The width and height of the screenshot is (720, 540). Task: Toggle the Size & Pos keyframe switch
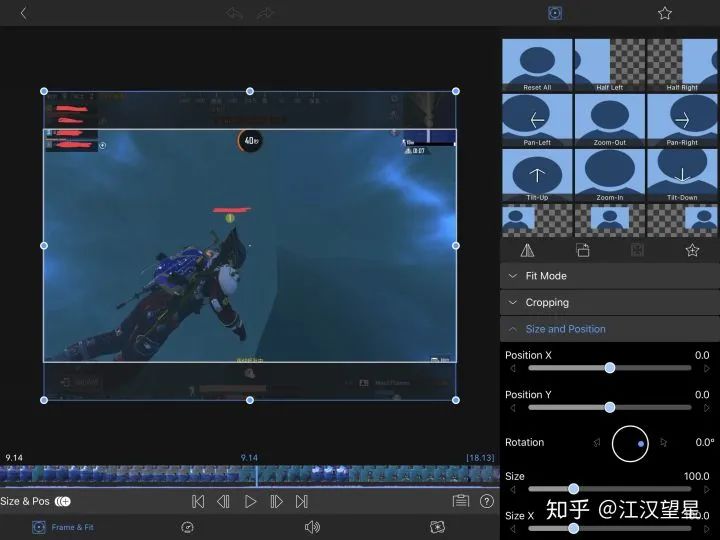pos(63,501)
